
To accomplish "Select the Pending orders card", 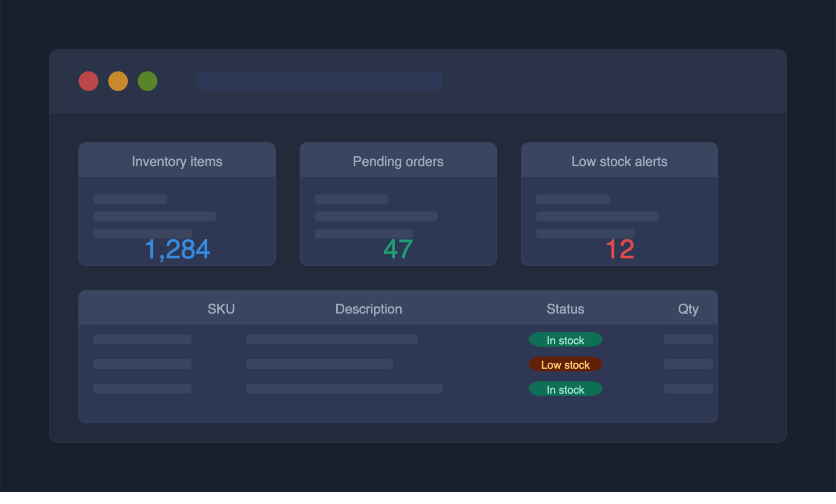I will (x=398, y=204).
